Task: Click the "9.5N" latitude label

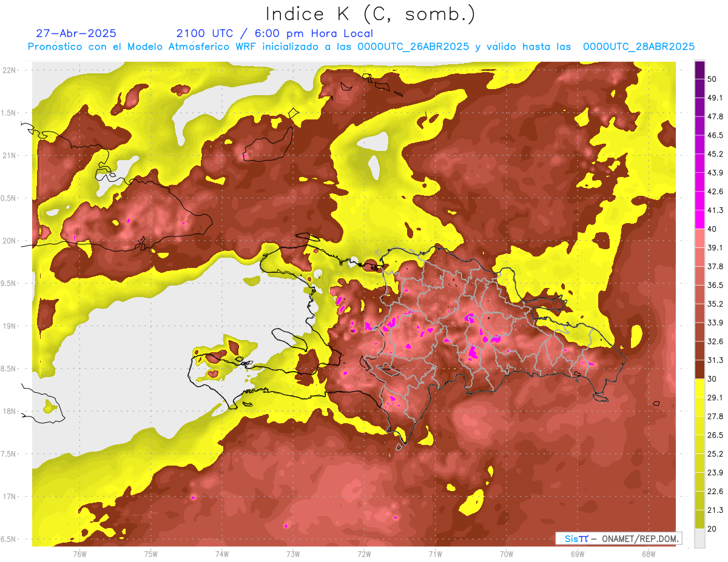Action: click(9, 284)
